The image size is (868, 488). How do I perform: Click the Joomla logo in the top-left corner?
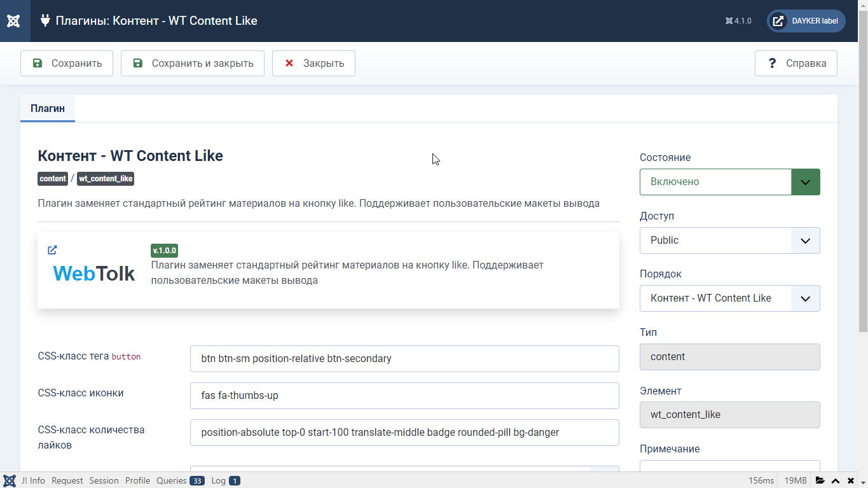pyautogui.click(x=13, y=21)
